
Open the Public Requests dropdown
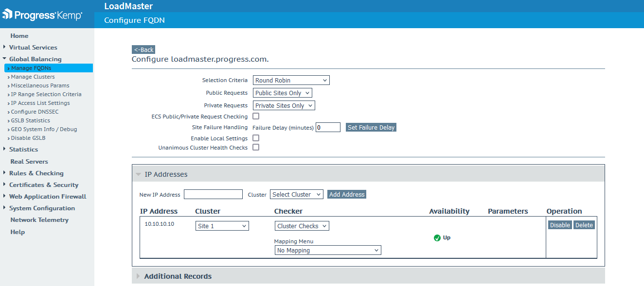pos(282,93)
